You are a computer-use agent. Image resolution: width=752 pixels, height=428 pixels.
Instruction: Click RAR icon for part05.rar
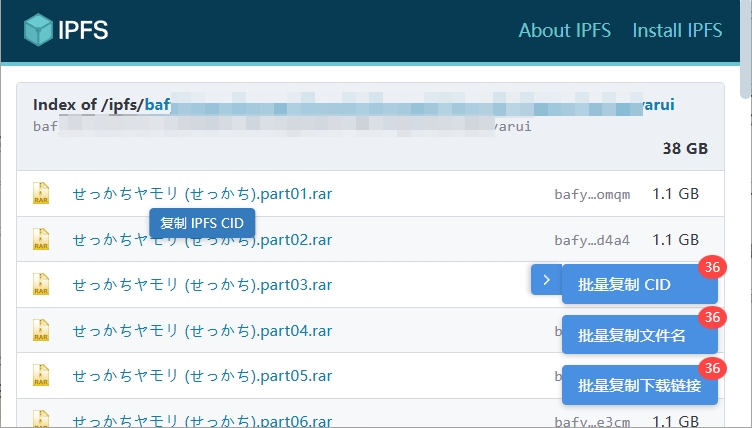coord(41,375)
